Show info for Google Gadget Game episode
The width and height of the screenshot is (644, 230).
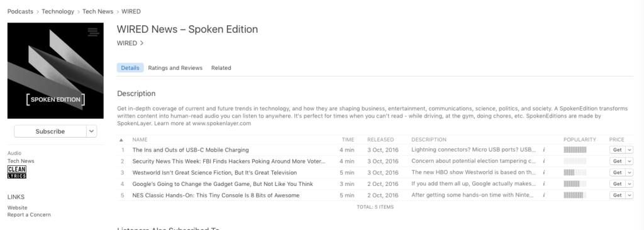(x=544, y=184)
